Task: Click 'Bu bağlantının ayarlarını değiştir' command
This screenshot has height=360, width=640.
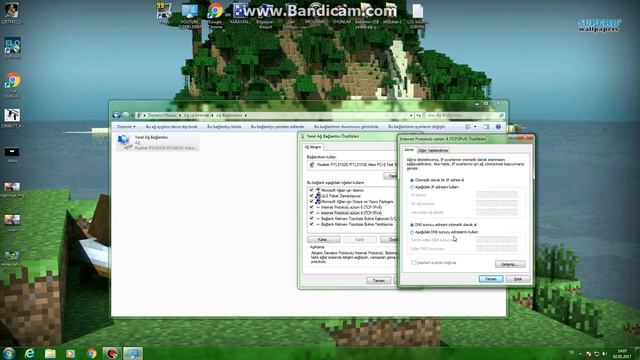Action: point(416,127)
